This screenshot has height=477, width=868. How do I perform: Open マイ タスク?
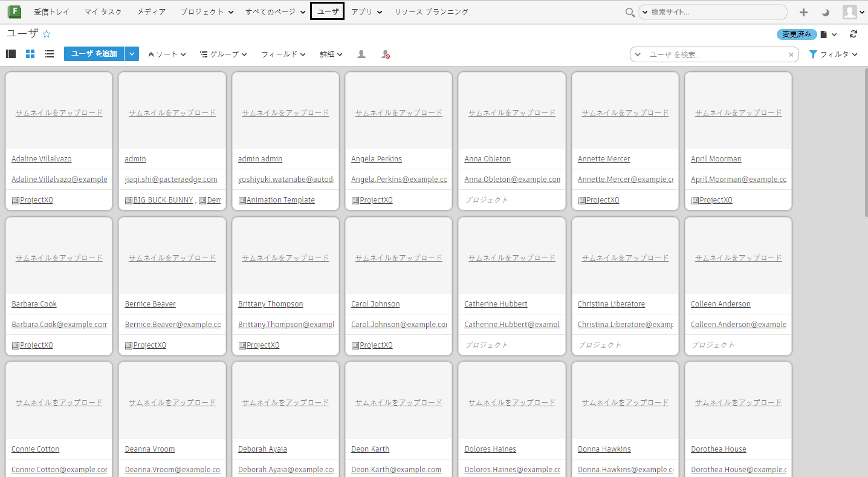coord(103,12)
